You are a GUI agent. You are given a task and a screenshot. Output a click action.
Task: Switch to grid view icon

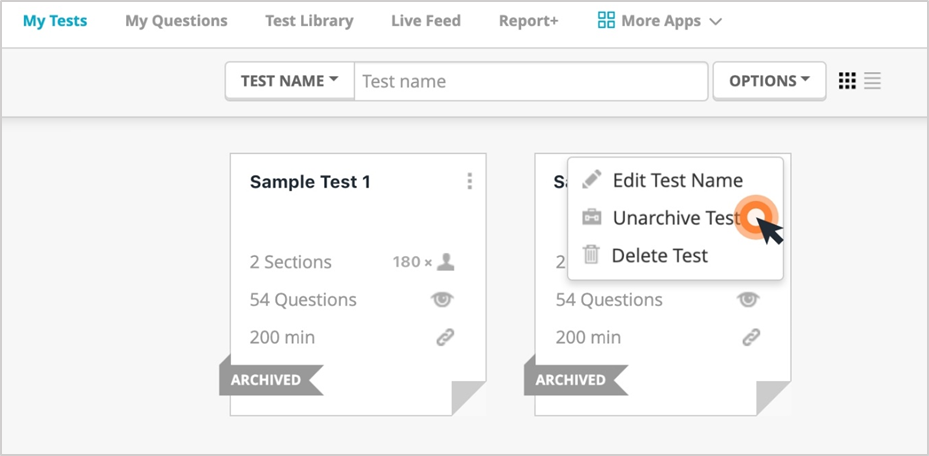point(847,81)
